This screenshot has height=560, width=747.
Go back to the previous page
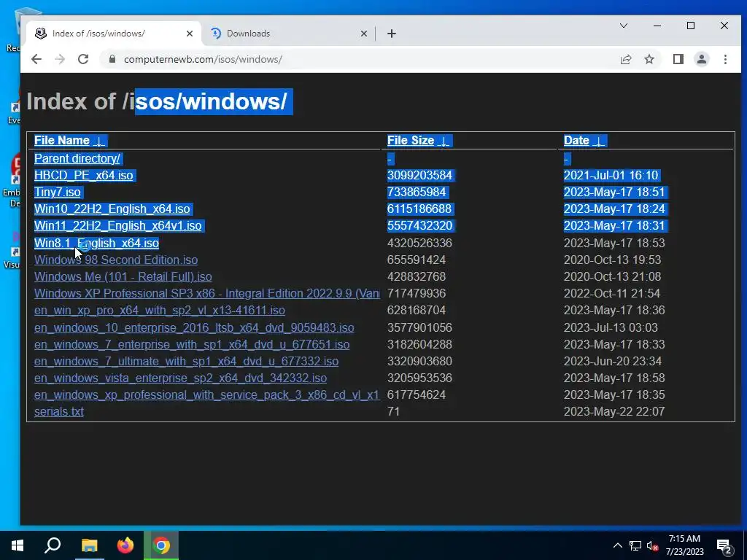click(x=36, y=59)
